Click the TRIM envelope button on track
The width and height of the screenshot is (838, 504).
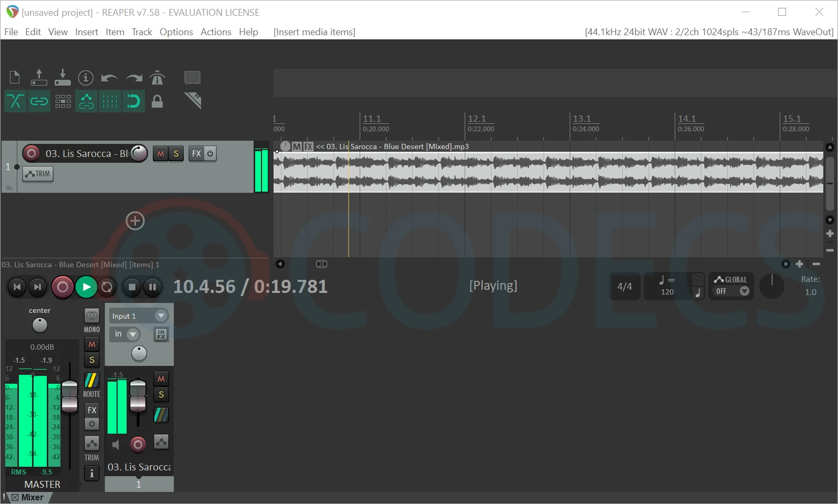coord(38,174)
